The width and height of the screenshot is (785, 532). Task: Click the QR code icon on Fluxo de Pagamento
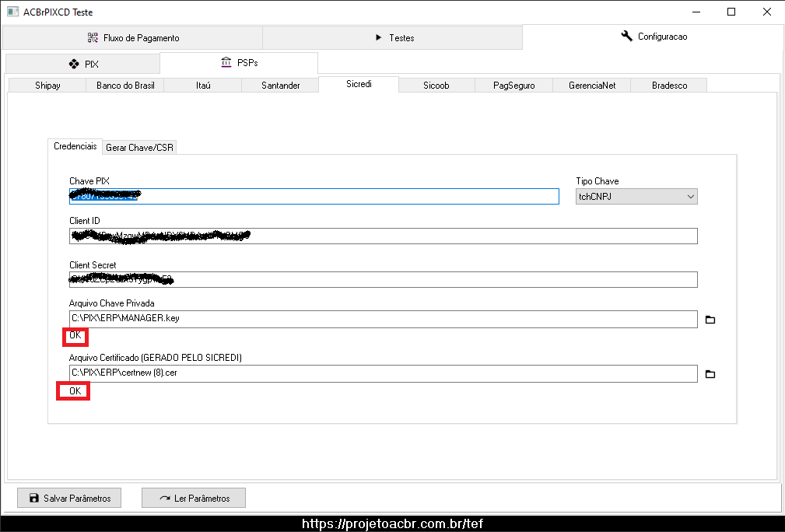(x=93, y=37)
